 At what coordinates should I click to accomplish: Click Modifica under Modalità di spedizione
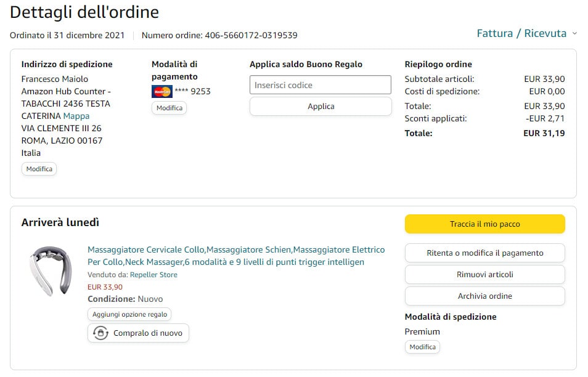coord(423,347)
